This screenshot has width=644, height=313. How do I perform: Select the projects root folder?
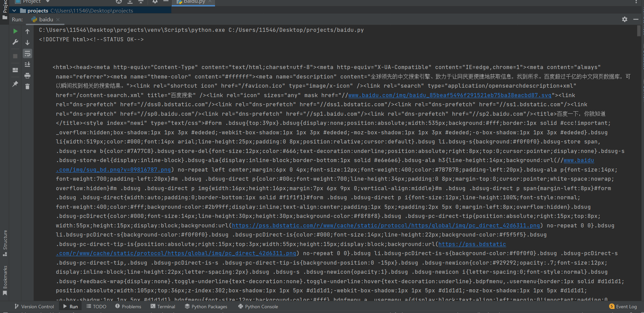tap(80, 11)
